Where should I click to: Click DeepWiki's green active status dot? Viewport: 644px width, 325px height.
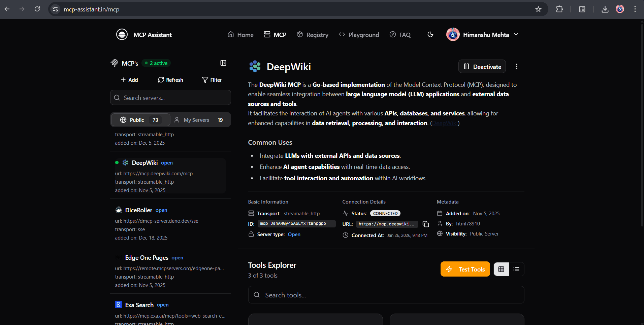pos(117,162)
